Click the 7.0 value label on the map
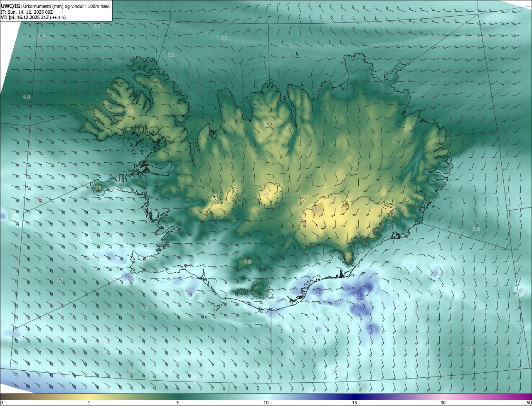Viewport: 532px width, 406px height. tap(171, 55)
